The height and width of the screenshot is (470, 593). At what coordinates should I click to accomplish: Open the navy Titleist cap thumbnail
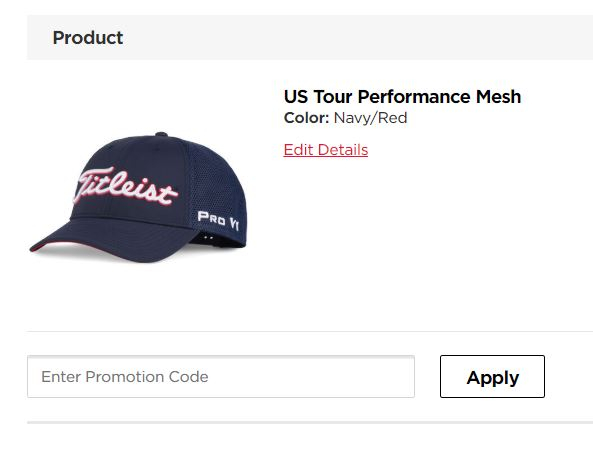[138, 197]
